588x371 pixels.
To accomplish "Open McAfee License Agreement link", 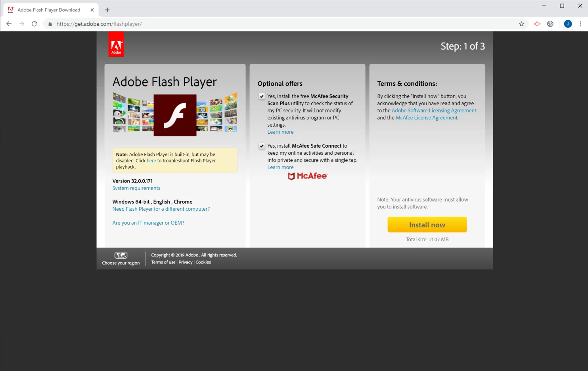I will pyautogui.click(x=427, y=118).
